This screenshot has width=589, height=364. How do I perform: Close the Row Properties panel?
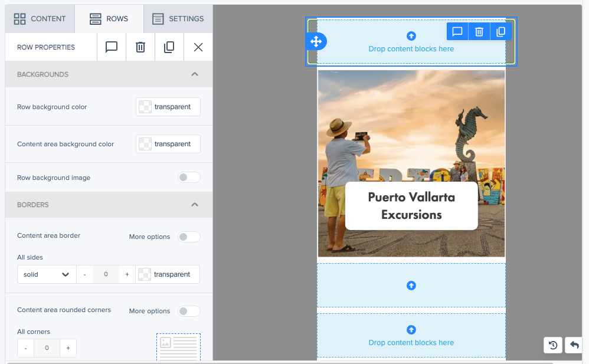pyautogui.click(x=198, y=47)
